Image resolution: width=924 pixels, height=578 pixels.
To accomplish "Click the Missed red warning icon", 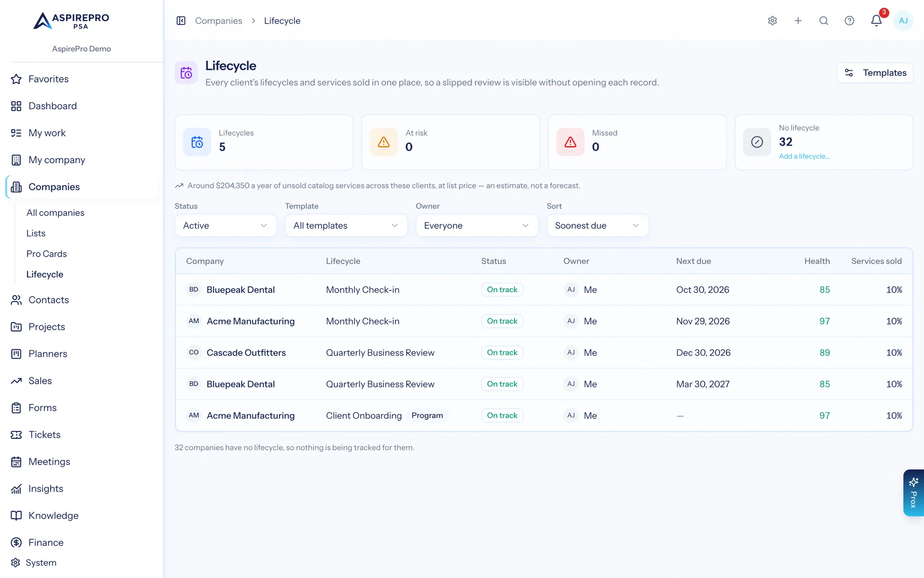I will (x=571, y=142).
